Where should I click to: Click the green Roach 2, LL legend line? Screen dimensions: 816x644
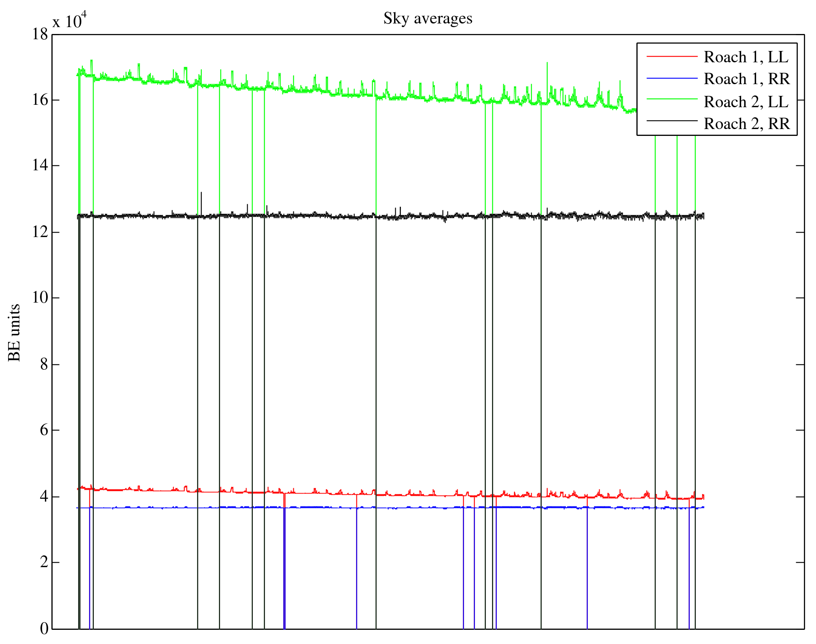click(x=672, y=99)
